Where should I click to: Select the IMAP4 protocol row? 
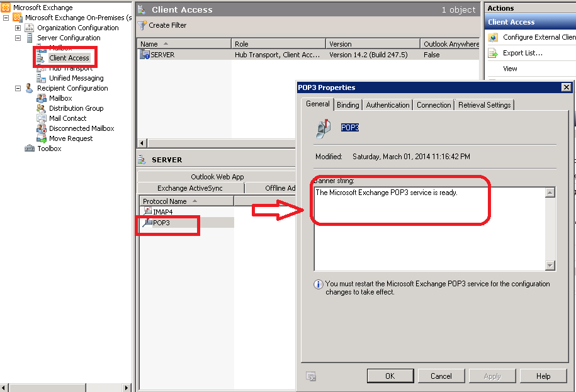pyautogui.click(x=162, y=212)
